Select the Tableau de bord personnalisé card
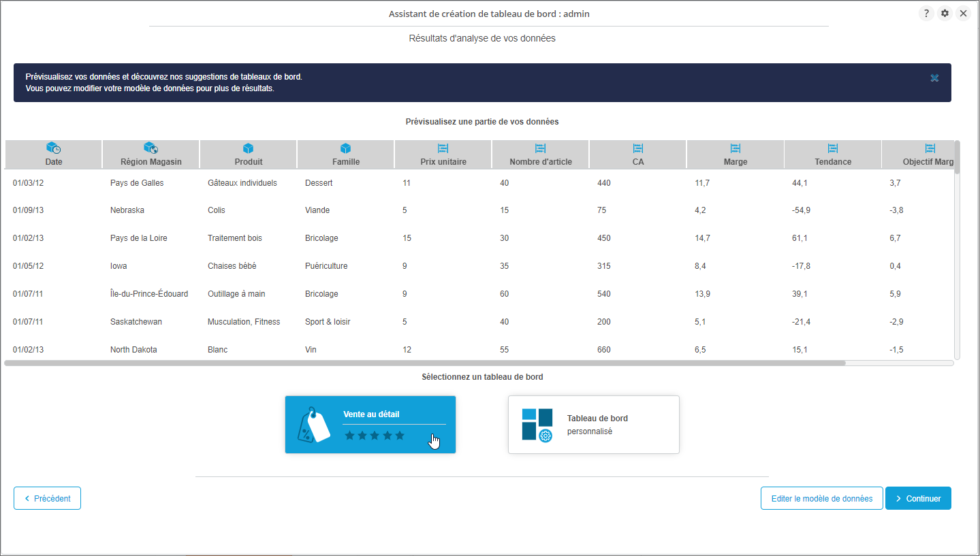This screenshot has height=556, width=980. (593, 424)
